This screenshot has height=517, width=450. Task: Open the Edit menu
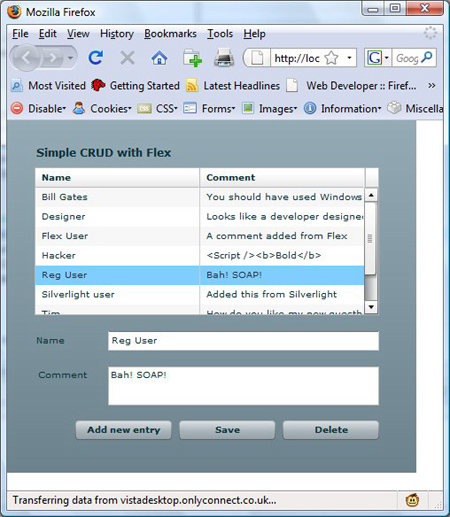pos(48,34)
